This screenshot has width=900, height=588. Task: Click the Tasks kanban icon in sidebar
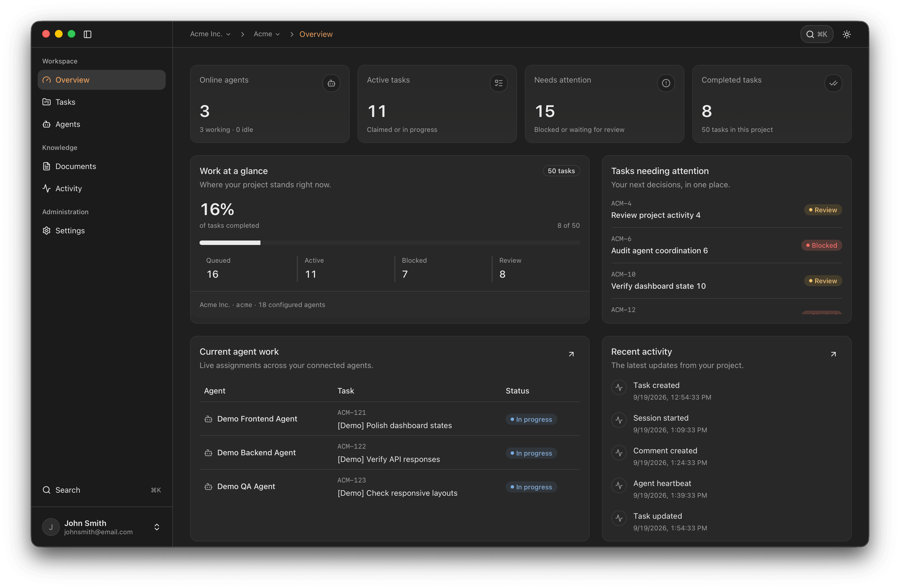[47, 102]
